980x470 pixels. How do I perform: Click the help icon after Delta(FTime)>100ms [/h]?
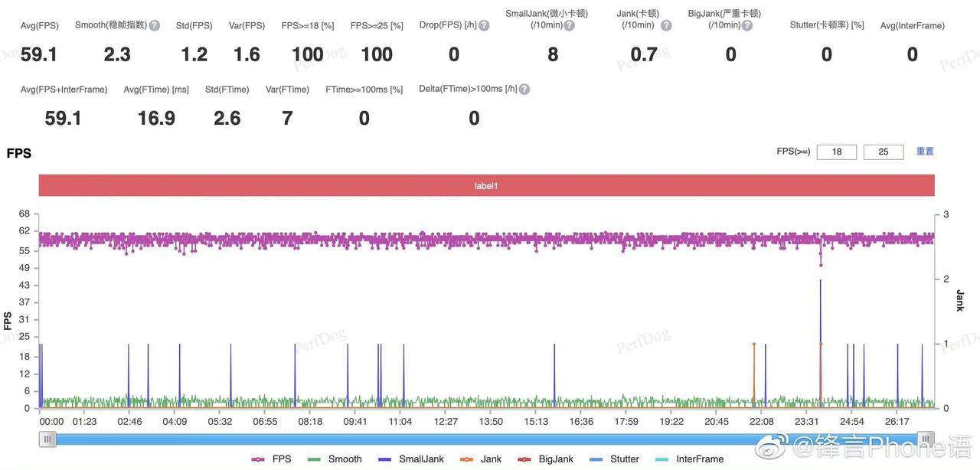click(524, 89)
